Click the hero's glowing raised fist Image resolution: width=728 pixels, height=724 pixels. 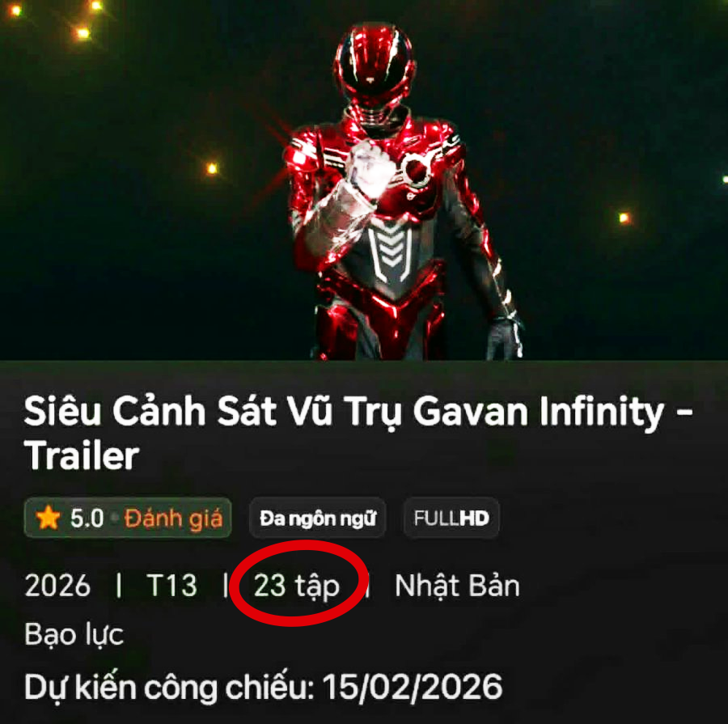tap(369, 171)
